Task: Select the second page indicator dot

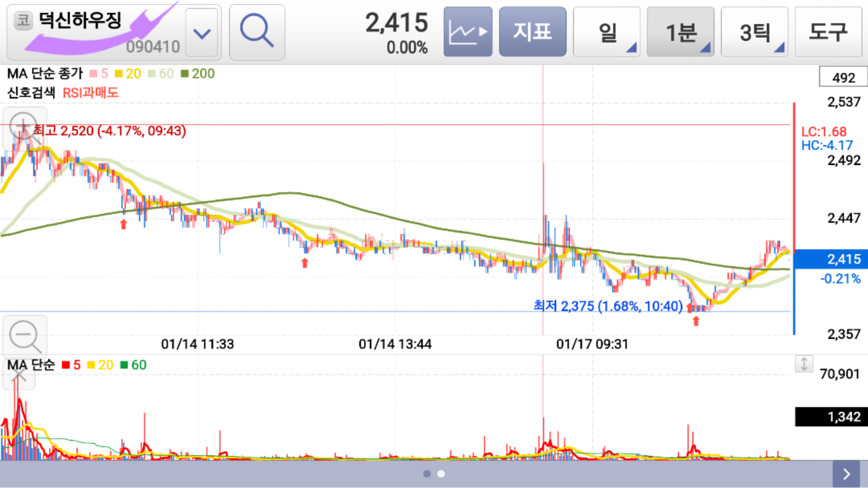Action: 441,474
